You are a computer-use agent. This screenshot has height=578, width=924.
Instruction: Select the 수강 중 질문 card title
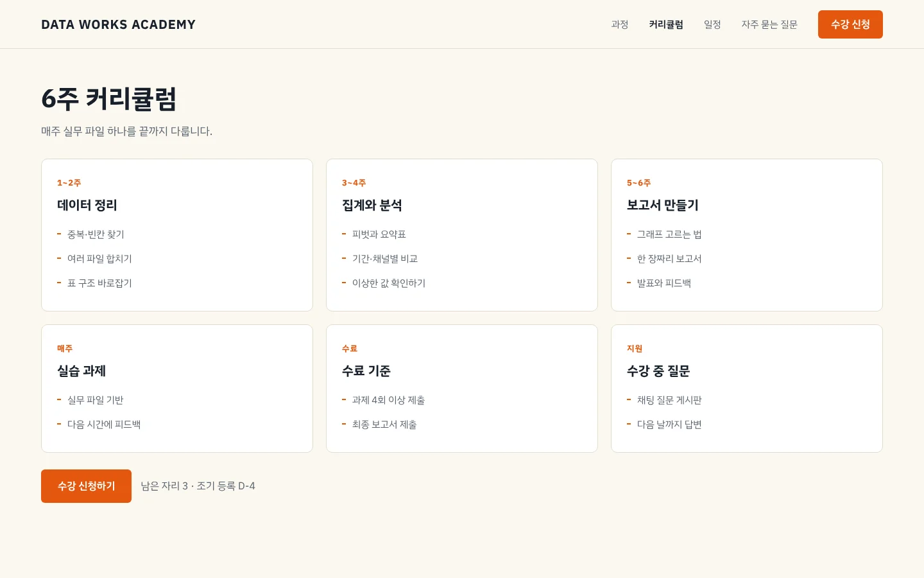point(658,371)
